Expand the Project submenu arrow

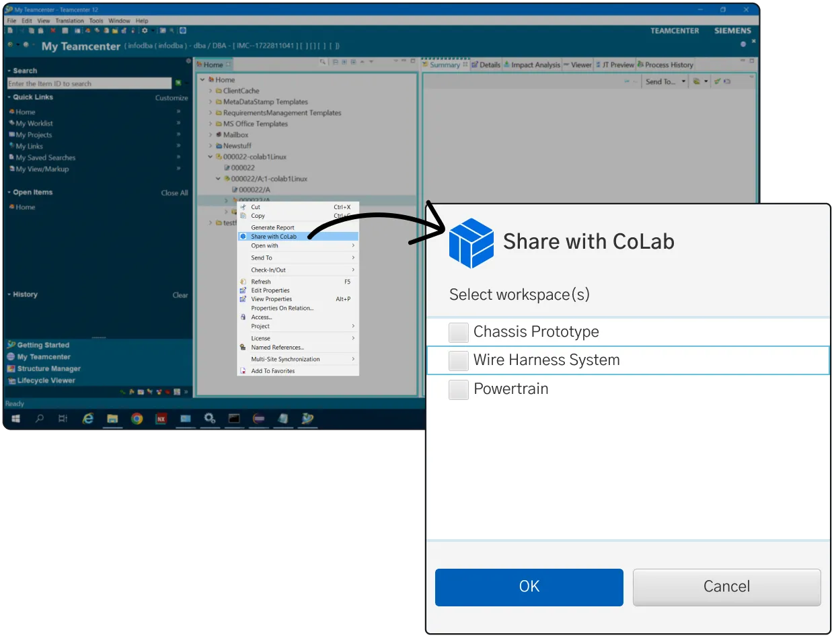click(x=353, y=326)
